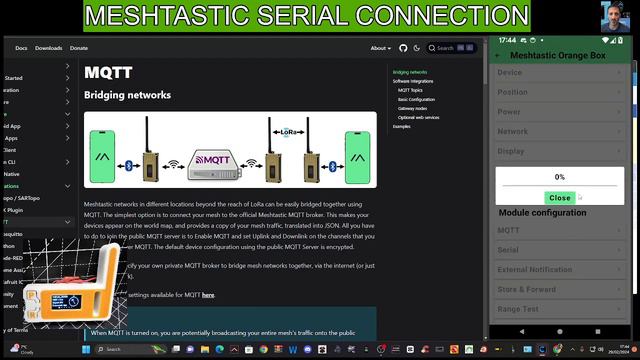Open Device settings in phone app

click(560, 73)
